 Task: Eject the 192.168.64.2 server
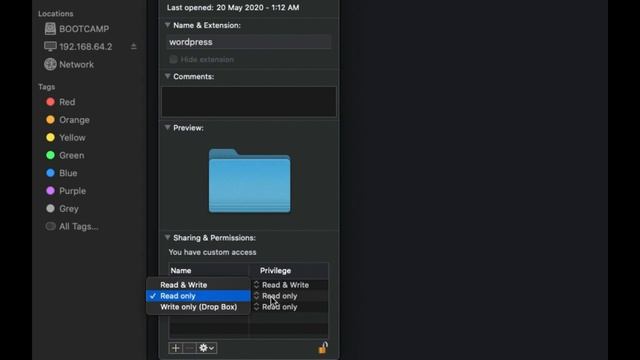click(x=133, y=47)
